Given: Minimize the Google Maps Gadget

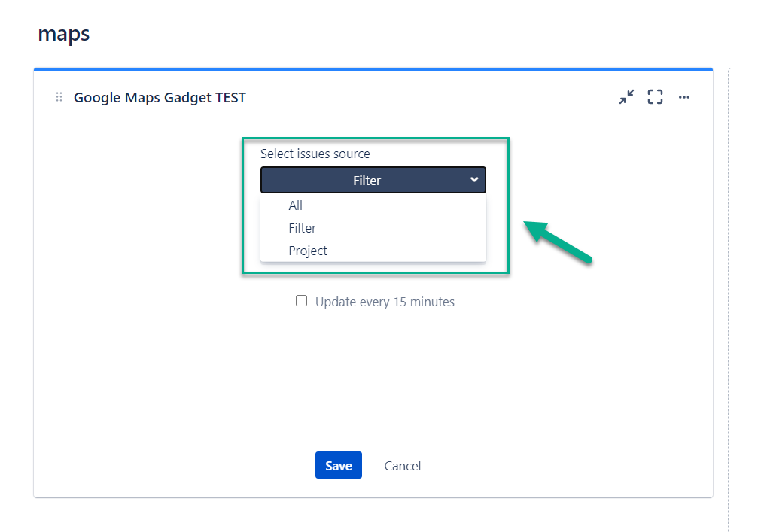Looking at the screenshot, I should pyautogui.click(x=626, y=97).
